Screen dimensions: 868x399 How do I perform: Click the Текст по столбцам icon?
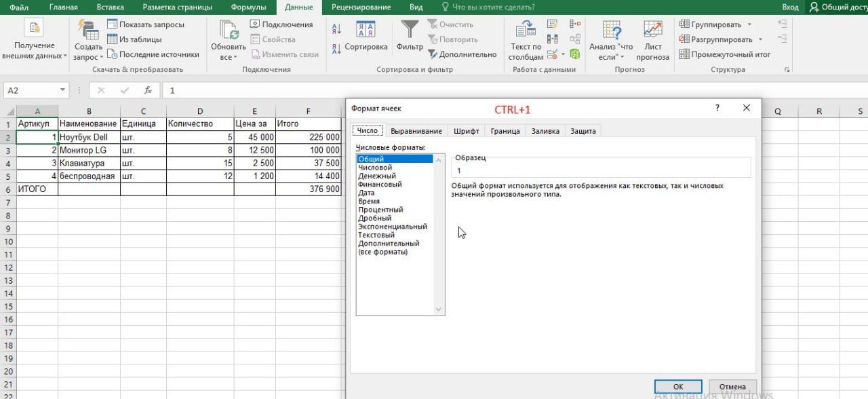(526, 30)
